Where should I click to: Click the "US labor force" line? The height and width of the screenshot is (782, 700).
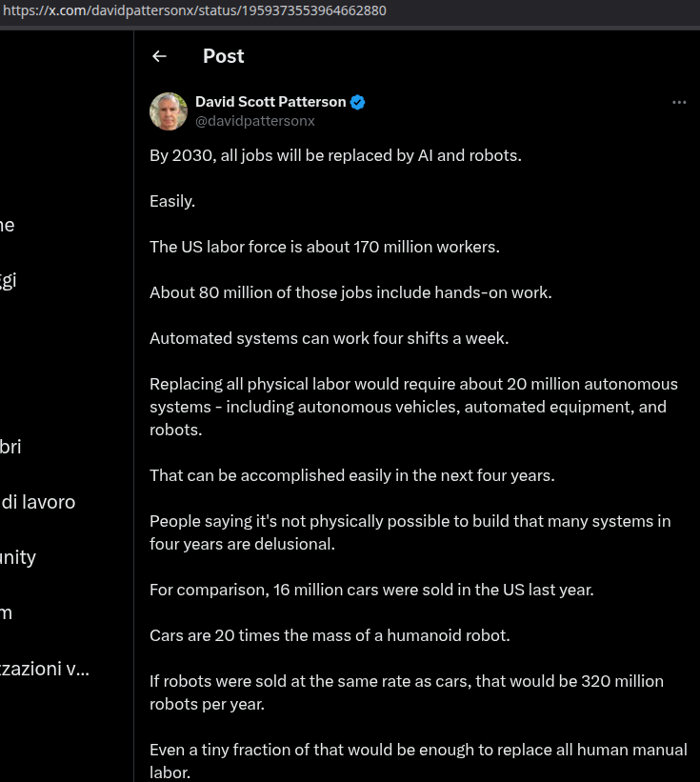pos(324,247)
